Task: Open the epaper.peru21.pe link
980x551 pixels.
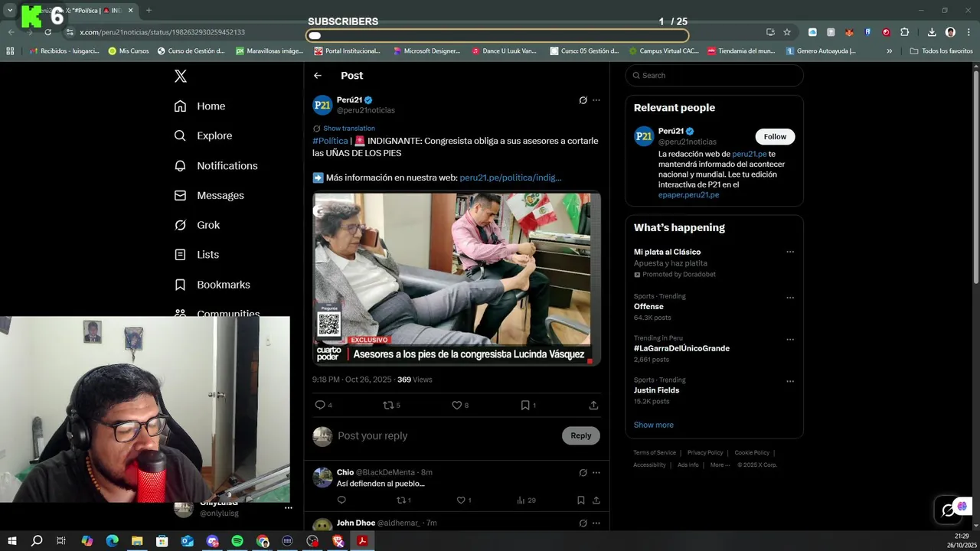Action: pyautogui.click(x=688, y=195)
